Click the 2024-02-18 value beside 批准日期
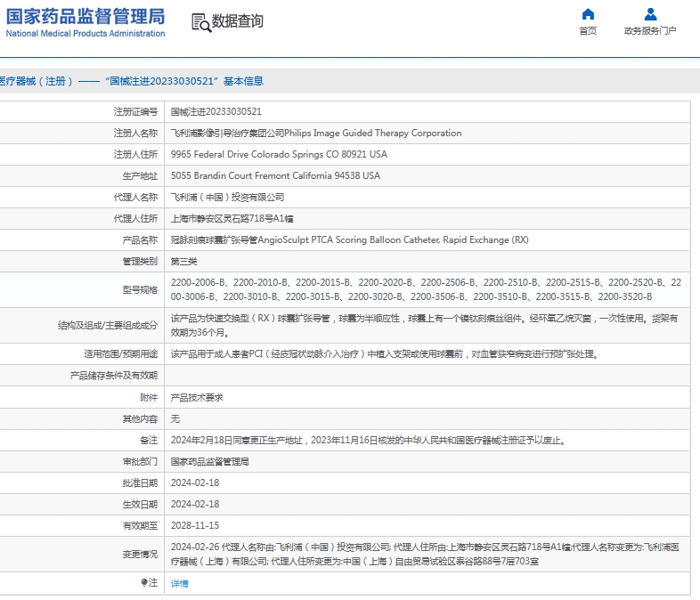Viewport: 700px width, 600px height. pos(195,482)
